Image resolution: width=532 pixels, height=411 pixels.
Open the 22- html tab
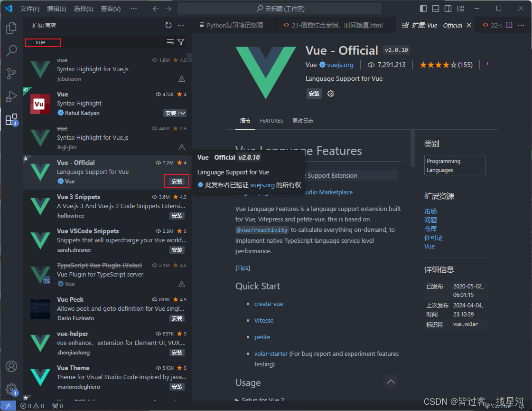(492, 25)
